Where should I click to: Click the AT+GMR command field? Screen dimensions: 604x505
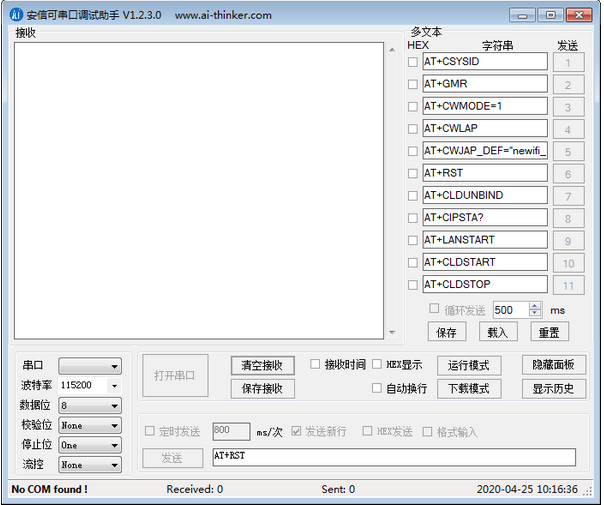pos(485,84)
